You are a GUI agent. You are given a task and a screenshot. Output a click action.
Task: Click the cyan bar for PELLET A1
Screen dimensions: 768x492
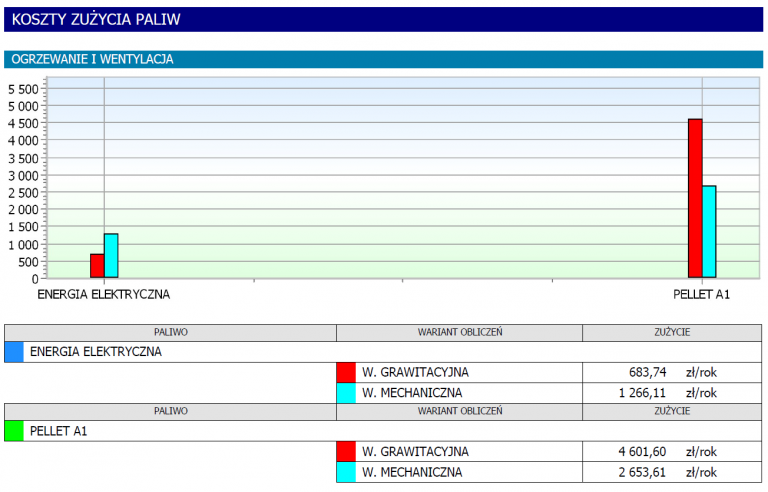709,232
